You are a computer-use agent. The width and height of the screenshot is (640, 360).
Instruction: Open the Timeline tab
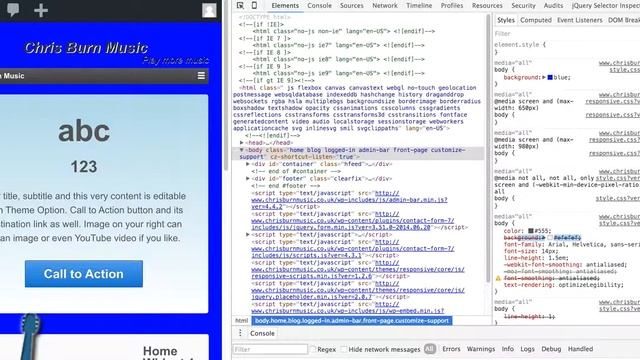point(419,5)
